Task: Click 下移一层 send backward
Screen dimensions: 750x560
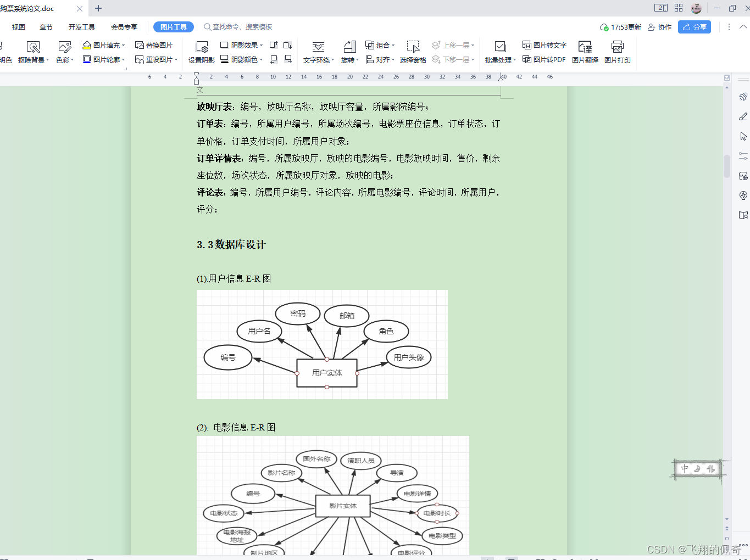Action: 453,59
